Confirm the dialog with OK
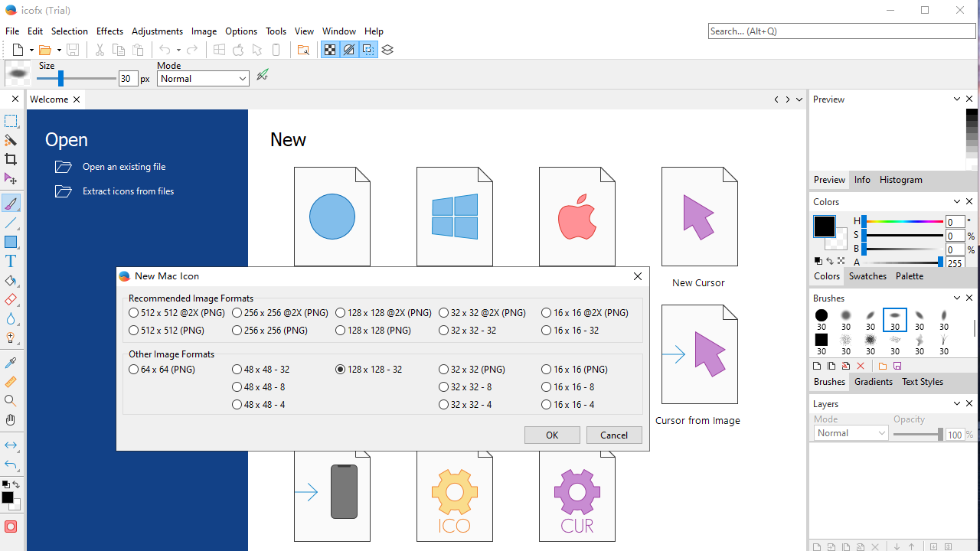Viewport: 980px width, 551px height. coord(552,435)
